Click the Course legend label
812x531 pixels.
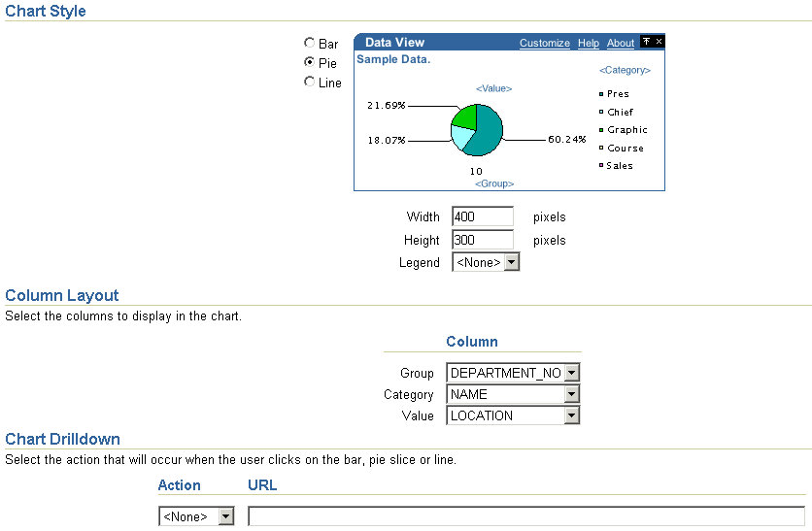[626, 148]
